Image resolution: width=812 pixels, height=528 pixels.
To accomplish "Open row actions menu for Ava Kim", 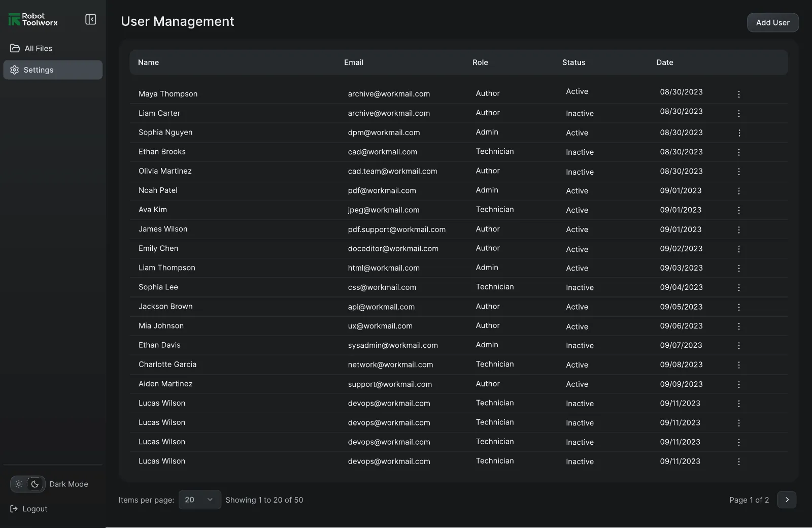I will 739,210.
